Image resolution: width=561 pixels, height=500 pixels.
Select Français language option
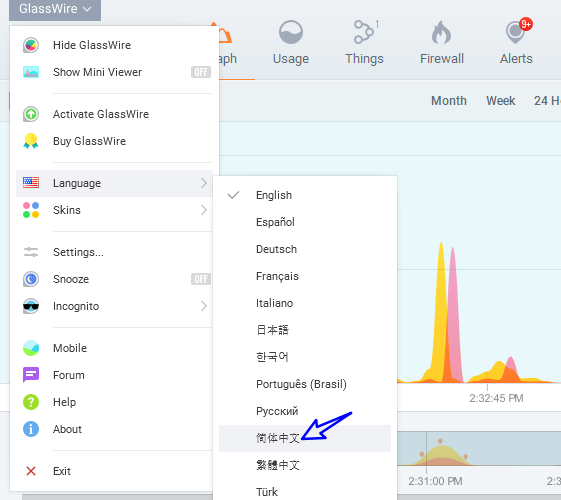pyautogui.click(x=305, y=276)
